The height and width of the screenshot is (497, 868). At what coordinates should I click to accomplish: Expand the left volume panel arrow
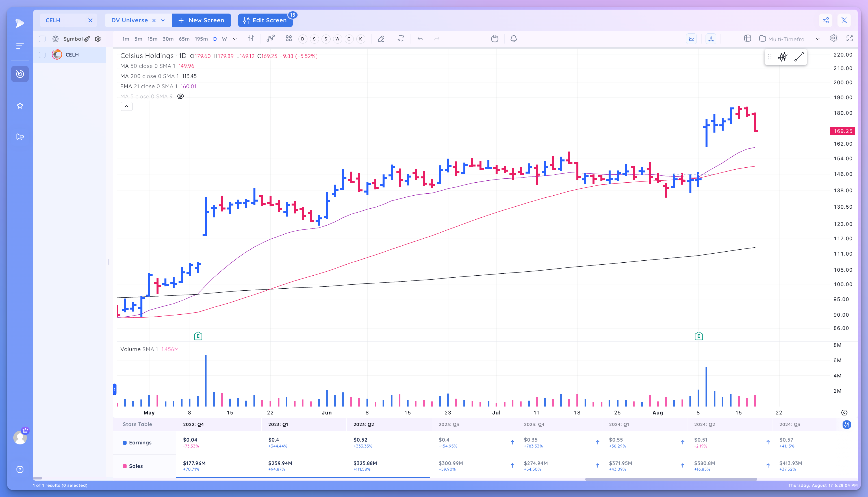(x=115, y=389)
